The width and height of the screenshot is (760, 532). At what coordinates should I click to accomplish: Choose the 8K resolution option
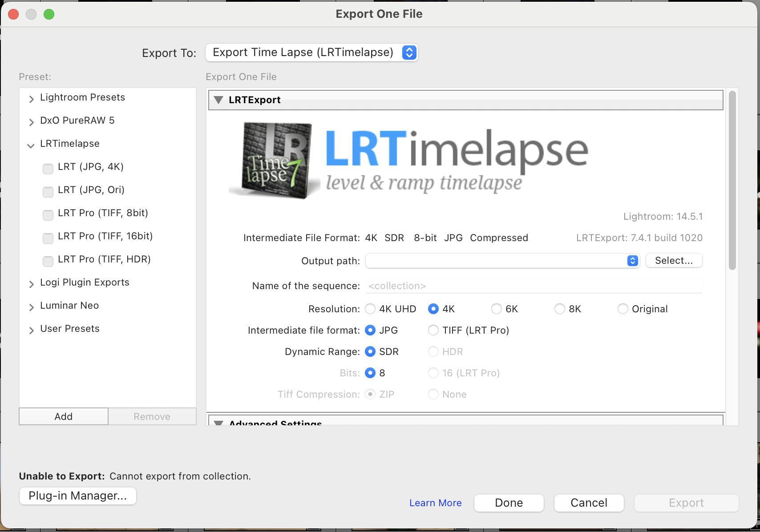point(560,309)
